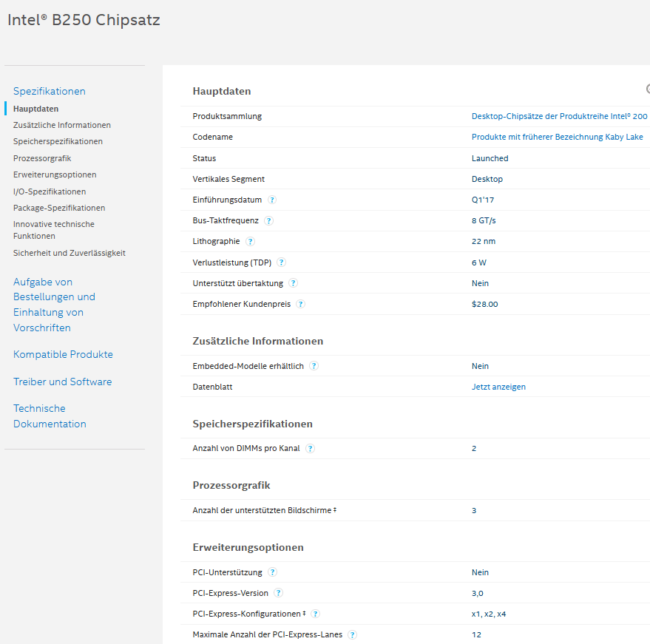Click the x1, x2, x4 configurations value
The image size is (650, 644).
(x=488, y=614)
